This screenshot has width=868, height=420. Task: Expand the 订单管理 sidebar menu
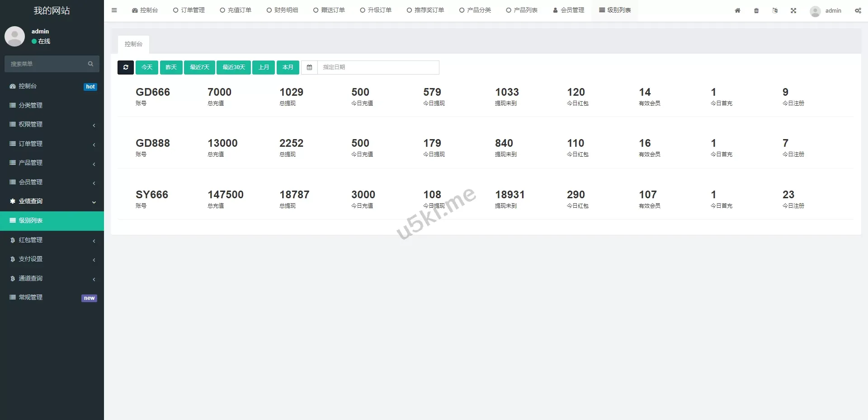[x=52, y=144]
